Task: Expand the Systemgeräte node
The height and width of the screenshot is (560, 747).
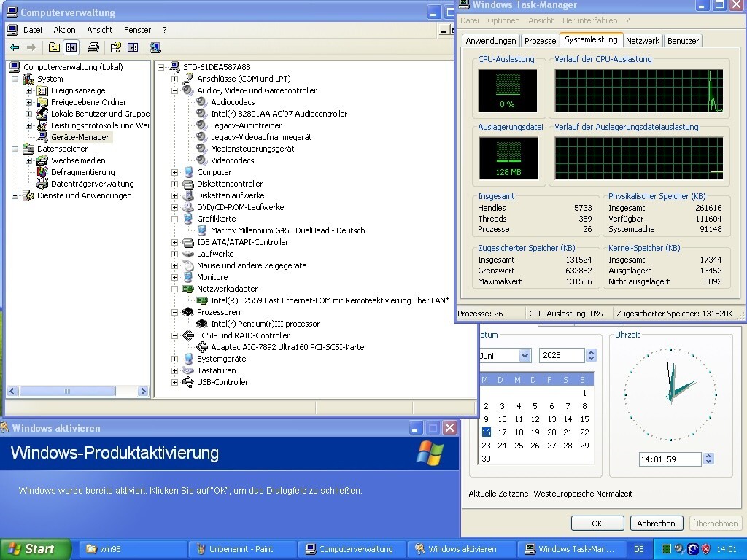Action: point(175,359)
